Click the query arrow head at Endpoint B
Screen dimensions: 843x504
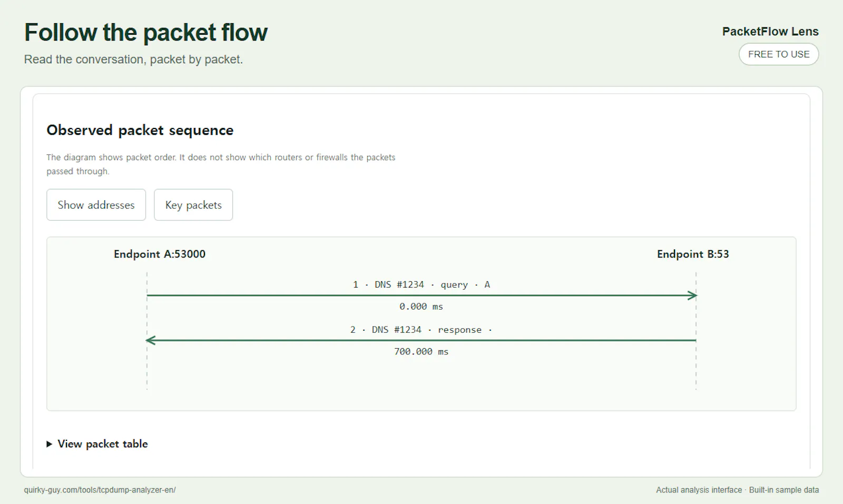click(692, 295)
